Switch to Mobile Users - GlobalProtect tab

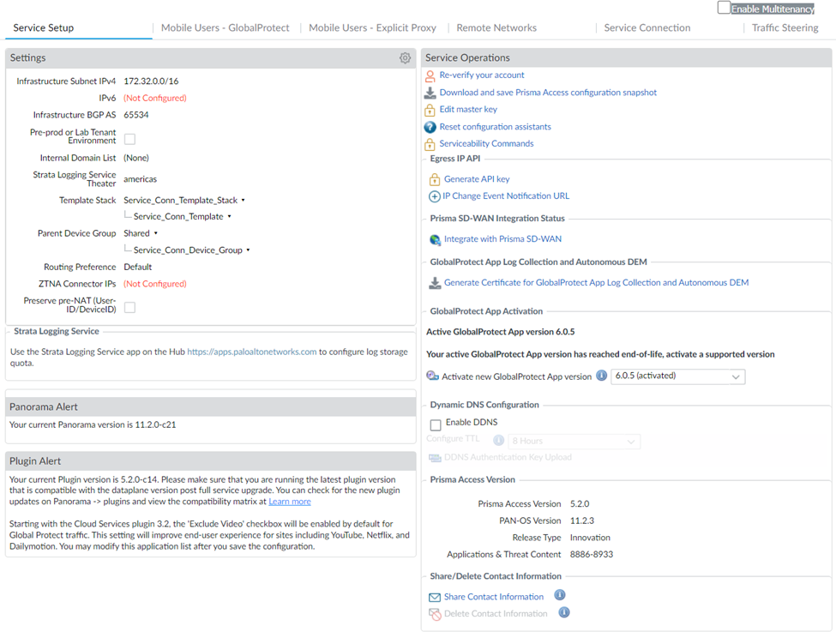226,28
